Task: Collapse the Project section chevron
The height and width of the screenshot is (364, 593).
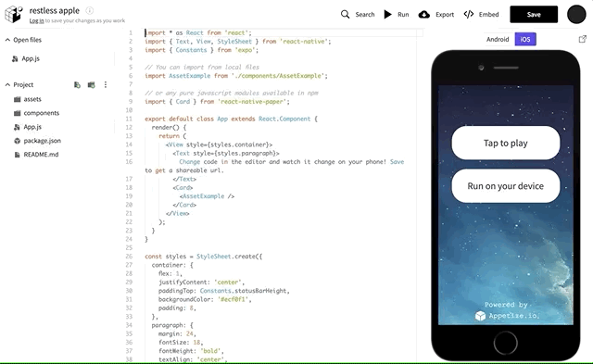Action: (x=7, y=84)
